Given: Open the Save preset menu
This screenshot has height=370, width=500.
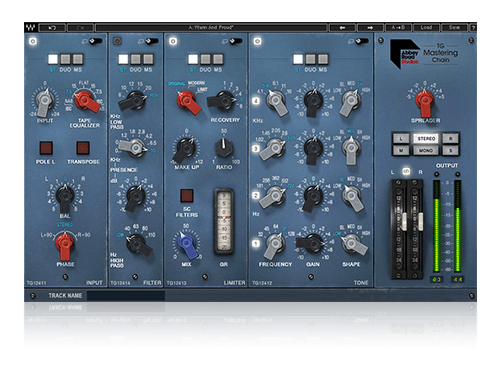Looking at the screenshot, I should 454,28.
